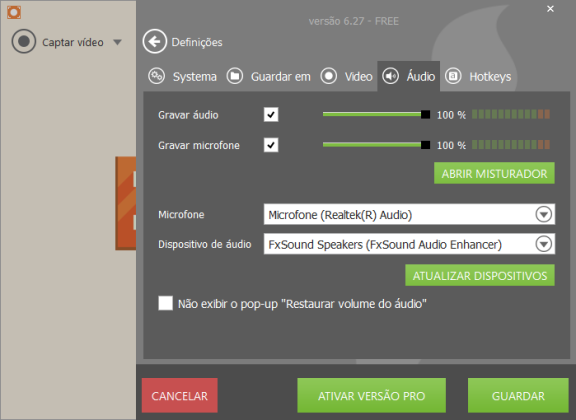Viewport: 576px width, 420px height.
Task: Click the Áudio speaker icon
Action: tap(390, 76)
